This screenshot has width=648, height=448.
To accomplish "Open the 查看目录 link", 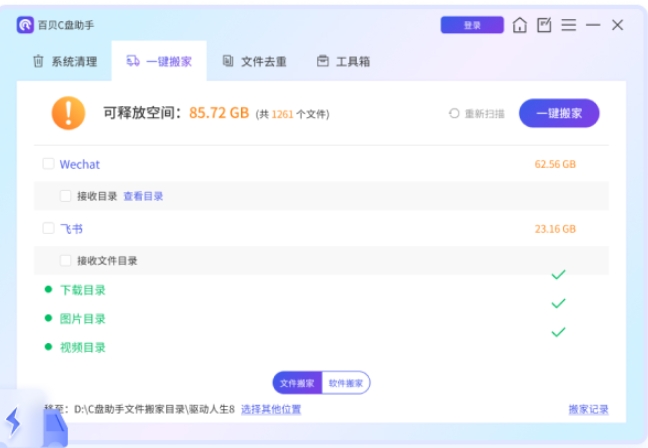I will [143, 196].
